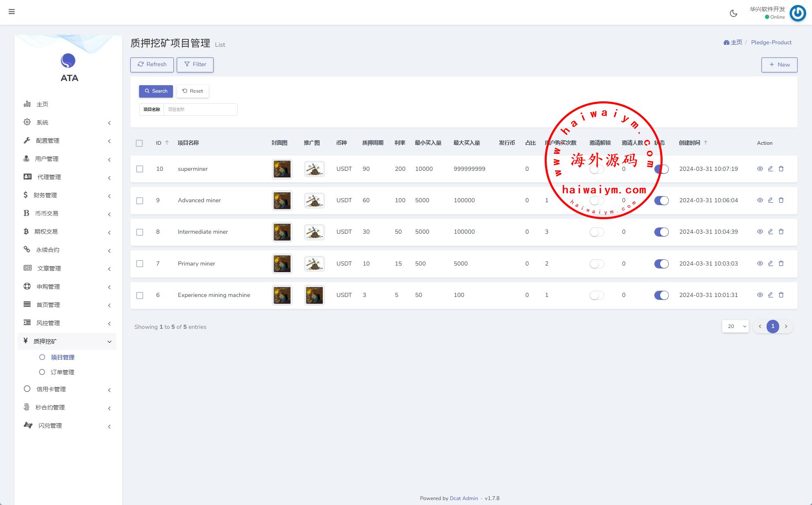Delete the Intermediate miner row

tap(781, 232)
